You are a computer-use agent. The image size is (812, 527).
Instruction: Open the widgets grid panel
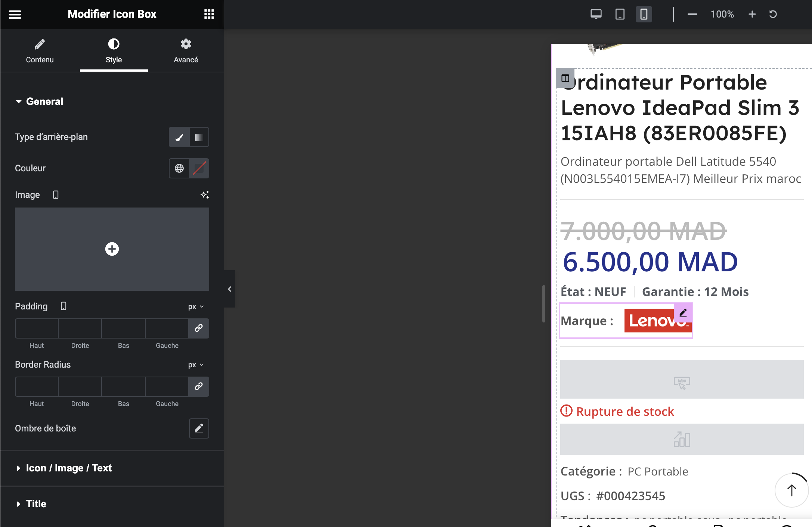click(209, 14)
